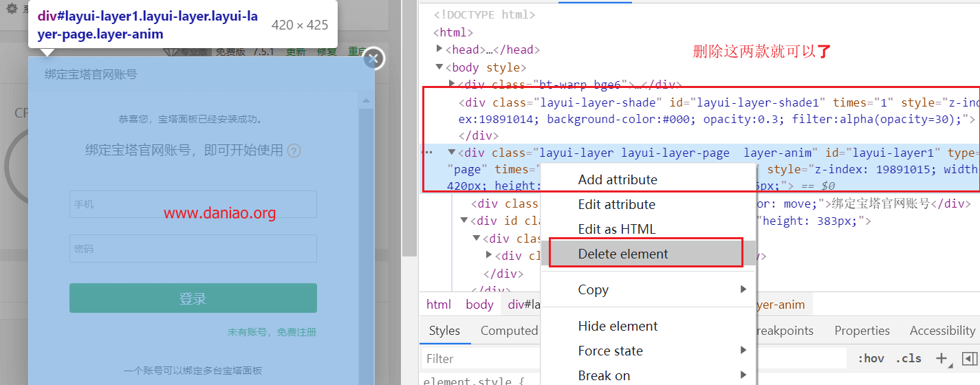
Task: Choose Delete element from context menu
Action: pyautogui.click(x=623, y=254)
